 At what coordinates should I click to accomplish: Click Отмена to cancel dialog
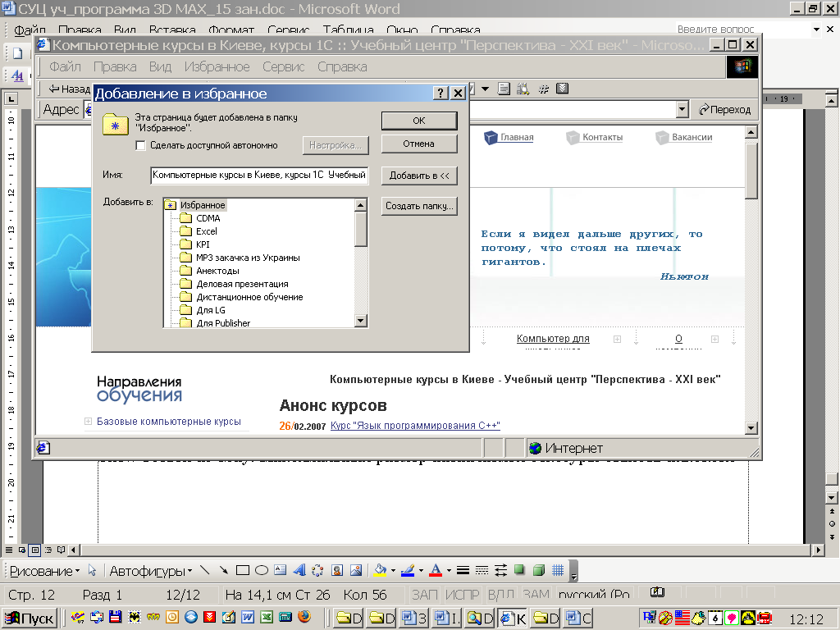pyautogui.click(x=419, y=144)
